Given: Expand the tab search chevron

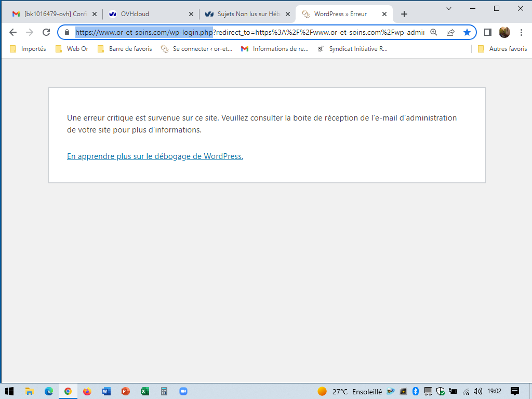Looking at the screenshot, I should point(449,8).
